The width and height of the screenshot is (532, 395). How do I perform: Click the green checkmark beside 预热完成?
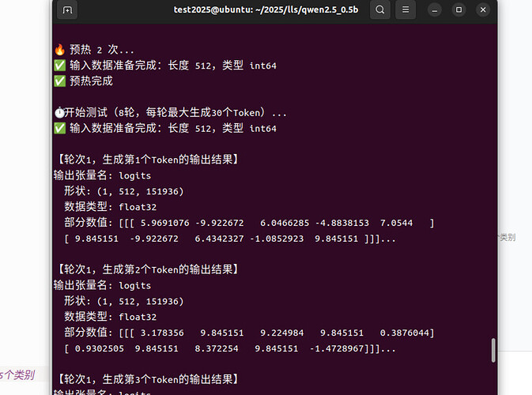tap(59, 81)
